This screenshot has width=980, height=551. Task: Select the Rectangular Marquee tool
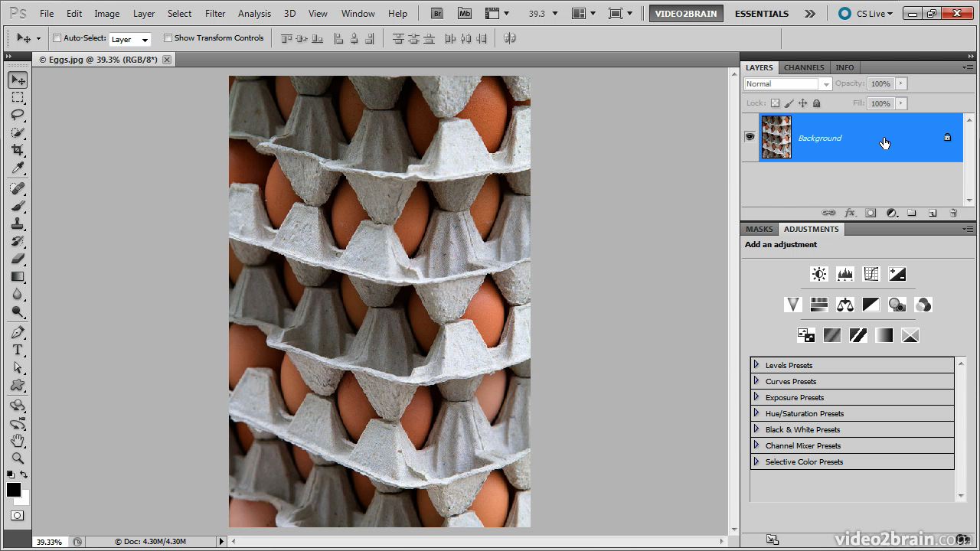point(18,98)
